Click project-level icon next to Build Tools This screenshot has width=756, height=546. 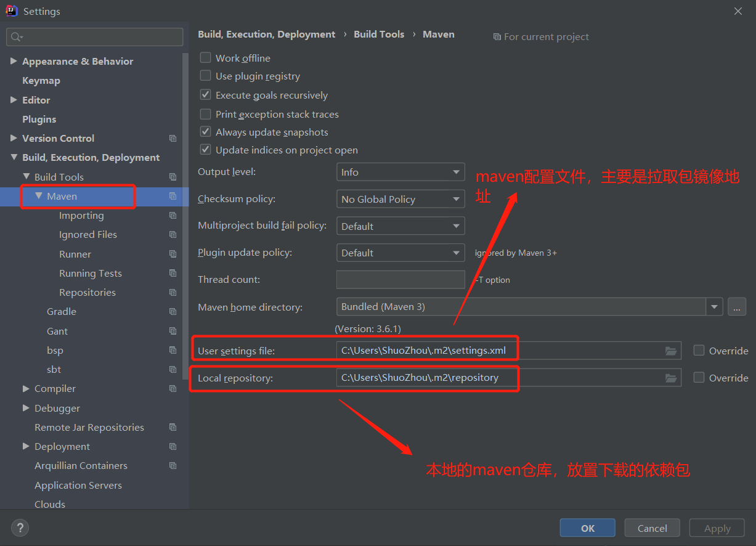pos(173,177)
